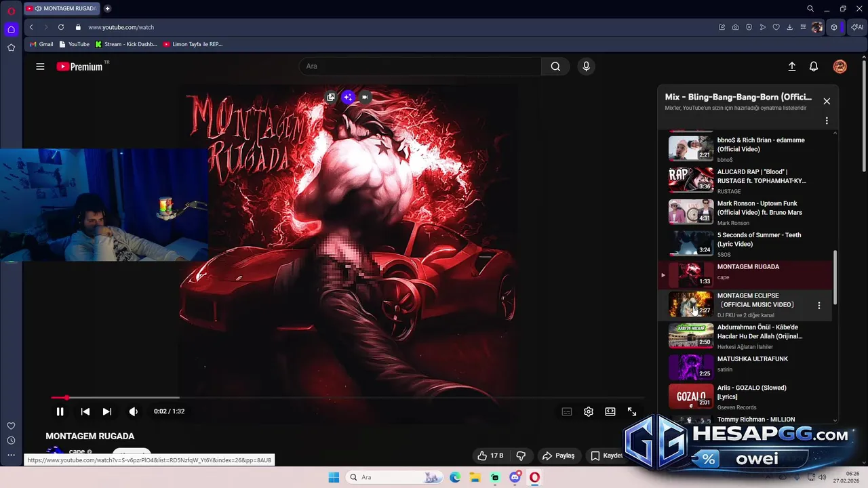This screenshot has width=868, height=488.
Task: Open Windows Start menu
Action: (x=334, y=477)
